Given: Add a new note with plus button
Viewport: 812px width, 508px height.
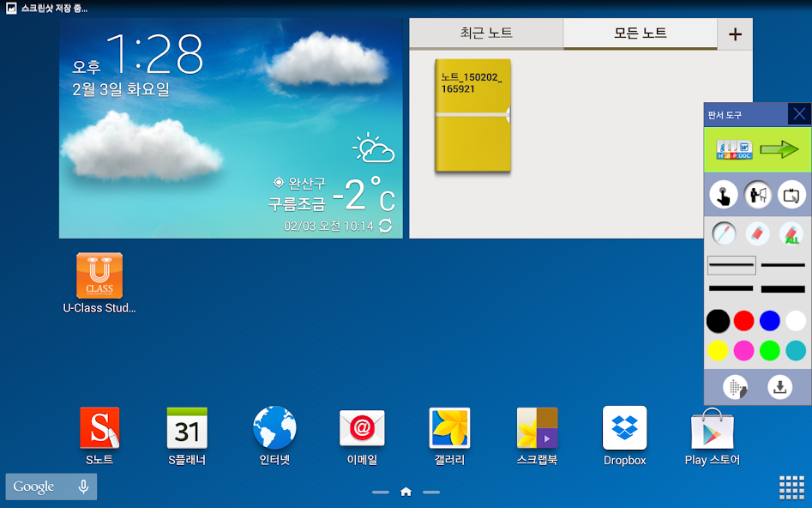Looking at the screenshot, I should (x=735, y=34).
